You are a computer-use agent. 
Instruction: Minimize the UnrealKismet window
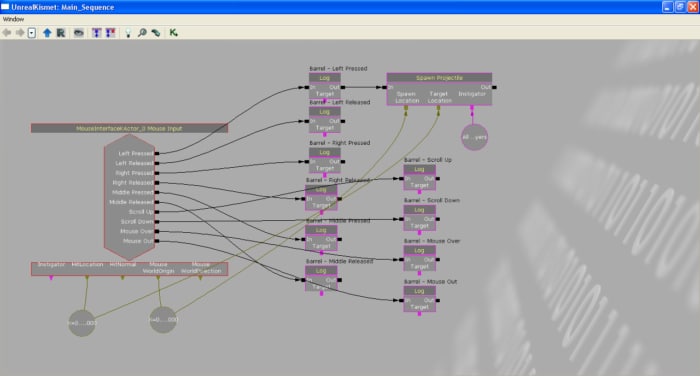click(667, 7)
